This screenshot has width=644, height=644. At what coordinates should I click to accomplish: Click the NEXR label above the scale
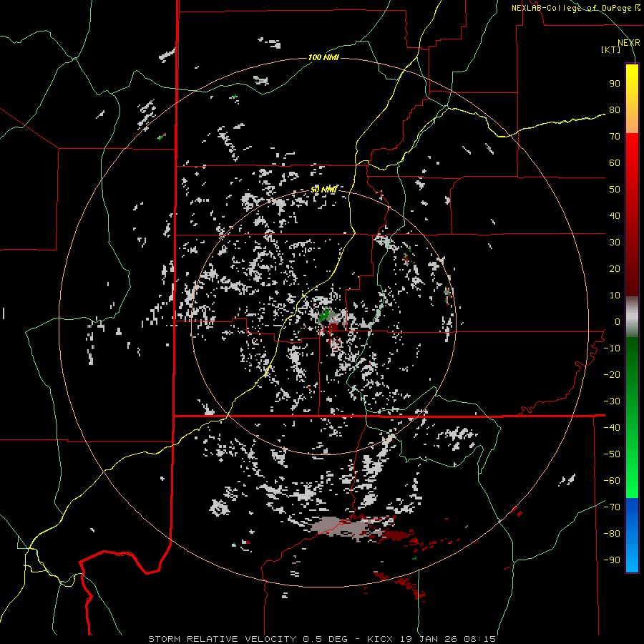629,43
